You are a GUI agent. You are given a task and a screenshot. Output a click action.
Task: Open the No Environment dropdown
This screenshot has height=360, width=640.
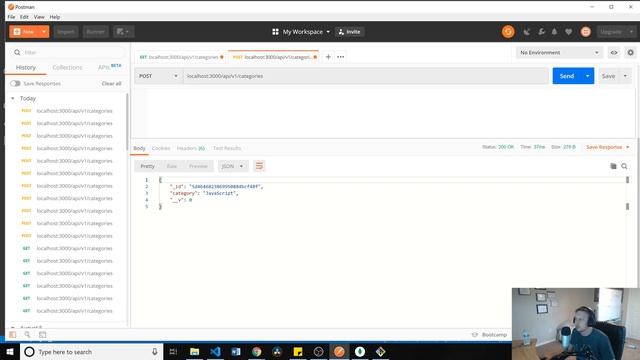[559, 53]
